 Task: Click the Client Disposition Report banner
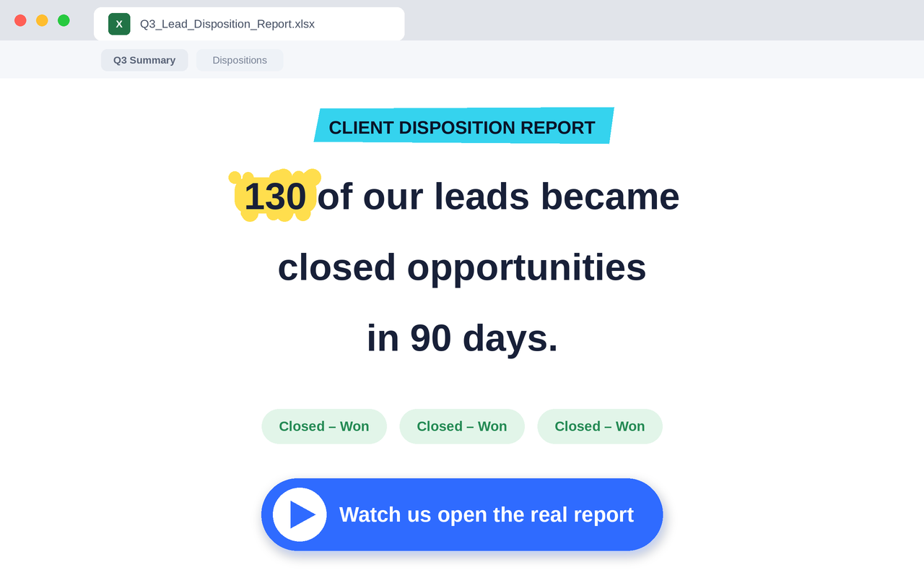(x=463, y=126)
